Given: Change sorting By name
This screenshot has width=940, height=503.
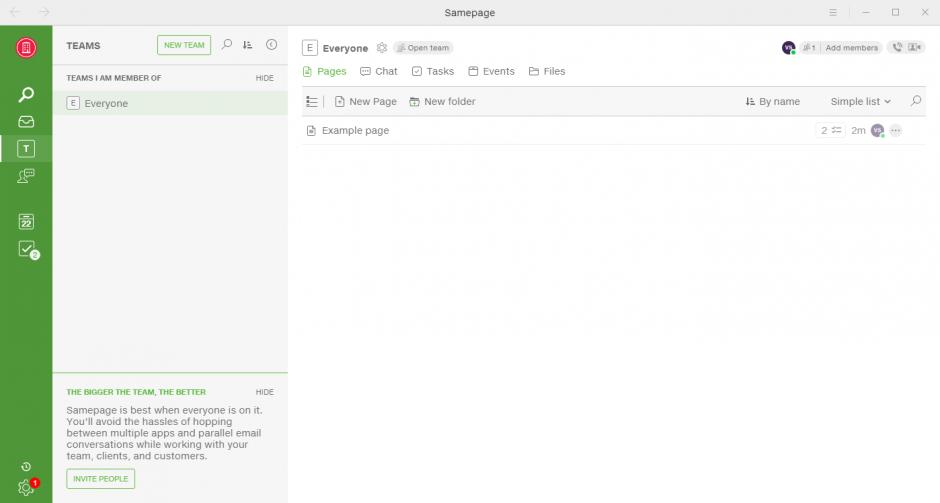Looking at the screenshot, I should click(x=773, y=101).
